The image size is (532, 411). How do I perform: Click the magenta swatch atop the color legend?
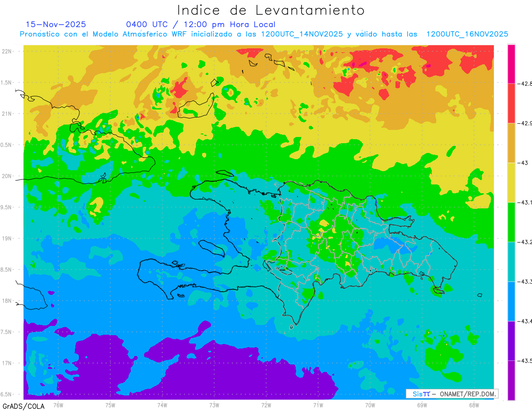pyautogui.click(x=511, y=63)
